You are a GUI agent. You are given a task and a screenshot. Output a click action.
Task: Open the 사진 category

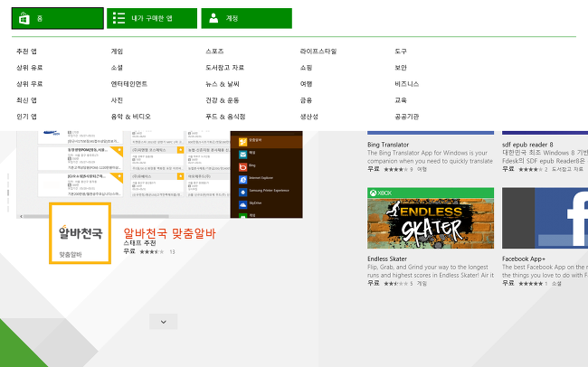click(x=117, y=100)
